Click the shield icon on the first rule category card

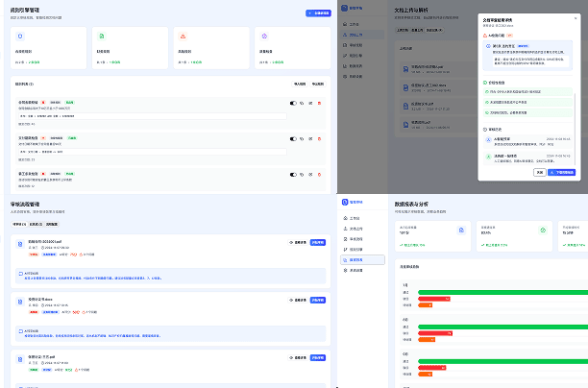(20, 36)
